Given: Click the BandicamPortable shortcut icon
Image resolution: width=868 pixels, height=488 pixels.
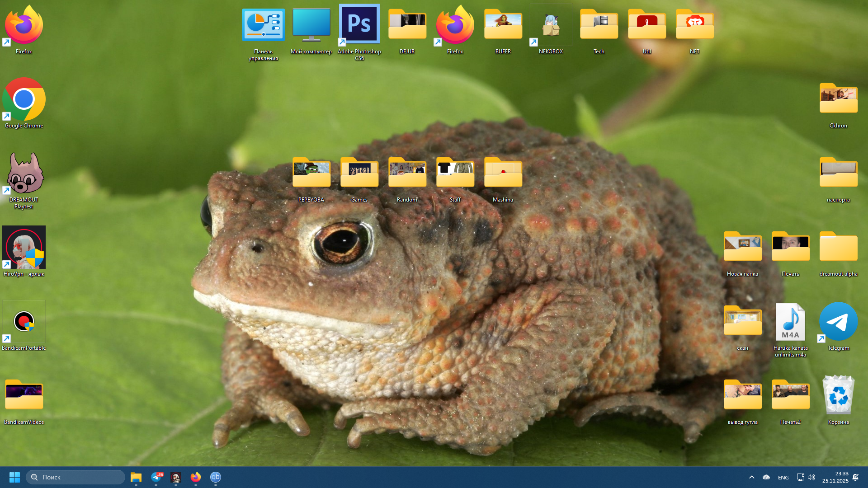Looking at the screenshot, I should (x=24, y=322).
